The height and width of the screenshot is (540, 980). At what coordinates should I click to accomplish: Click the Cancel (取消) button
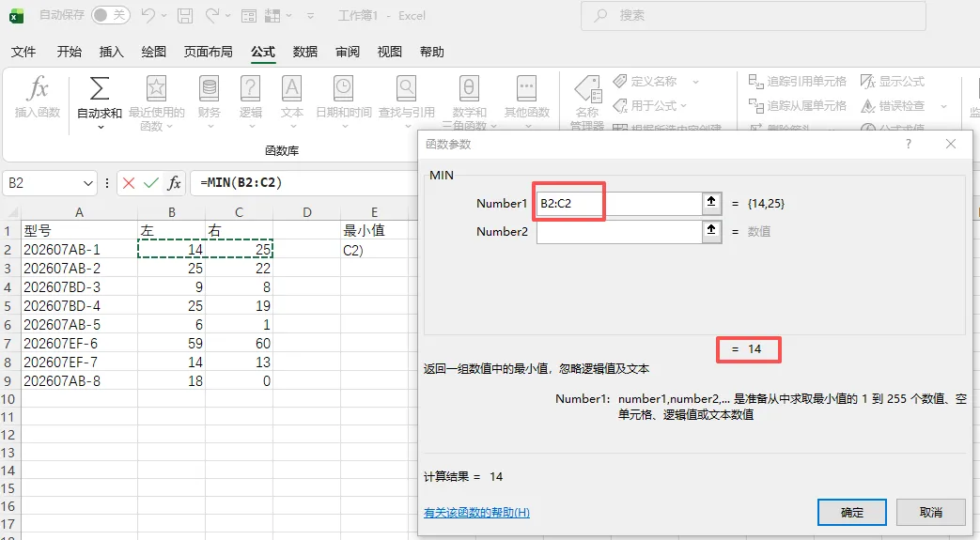coord(930,513)
